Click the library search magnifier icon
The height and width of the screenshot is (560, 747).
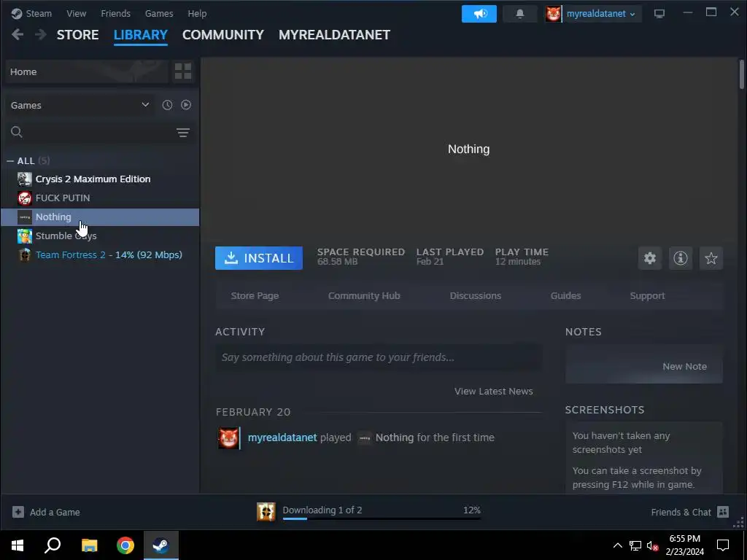[x=17, y=132]
